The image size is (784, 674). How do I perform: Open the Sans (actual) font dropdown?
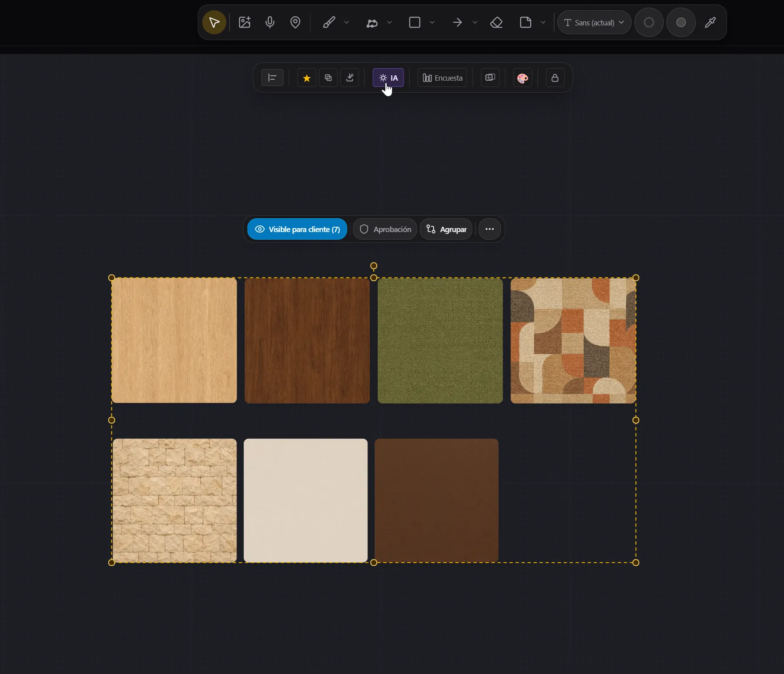pyautogui.click(x=594, y=22)
